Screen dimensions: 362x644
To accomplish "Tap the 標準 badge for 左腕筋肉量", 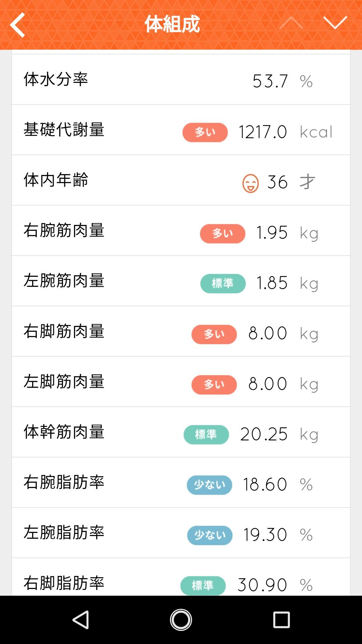I will (x=223, y=283).
